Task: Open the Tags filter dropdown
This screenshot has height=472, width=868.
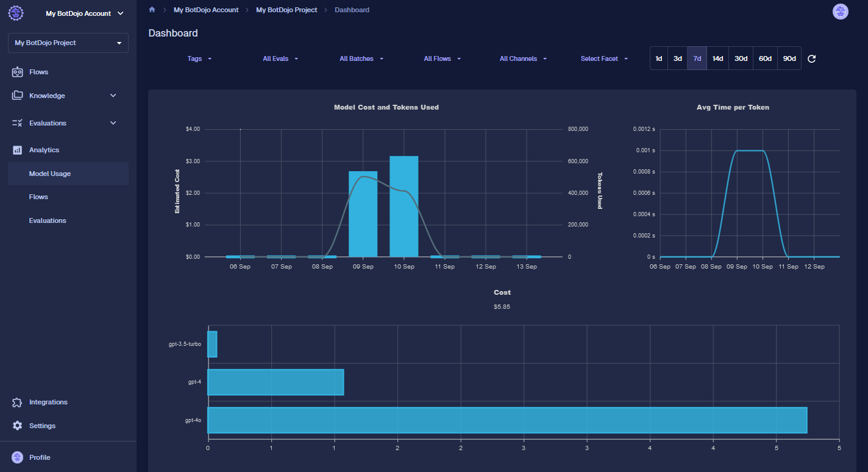Action: (199, 59)
